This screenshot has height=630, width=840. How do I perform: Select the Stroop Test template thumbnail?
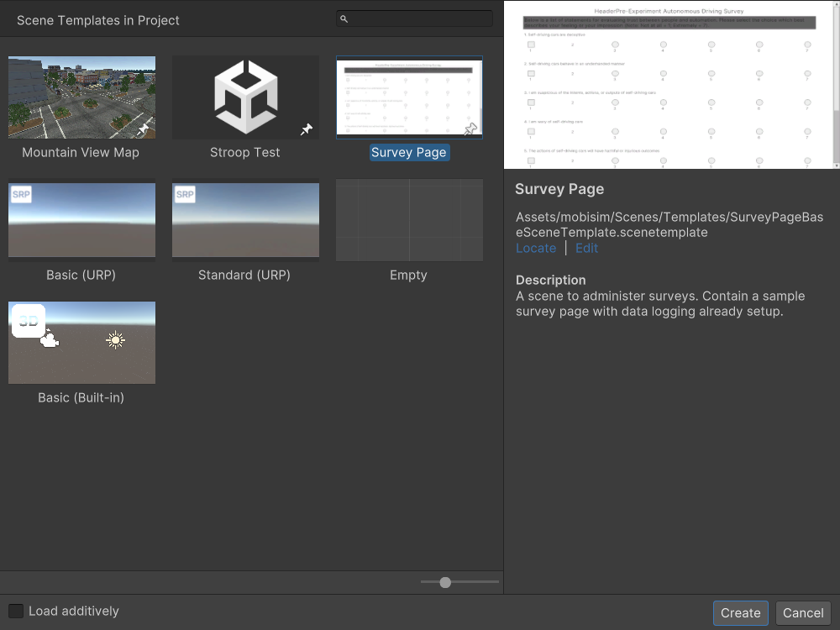click(245, 97)
